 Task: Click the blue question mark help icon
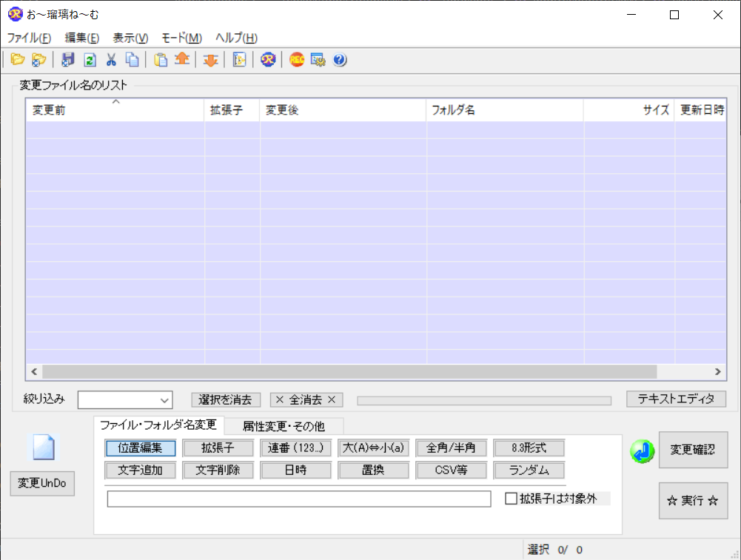[x=340, y=59]
